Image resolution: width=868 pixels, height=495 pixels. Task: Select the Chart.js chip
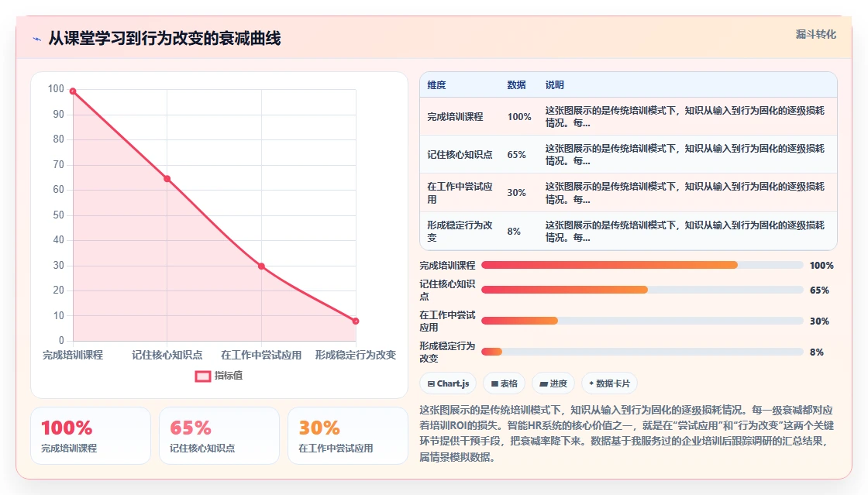[448, 383]
